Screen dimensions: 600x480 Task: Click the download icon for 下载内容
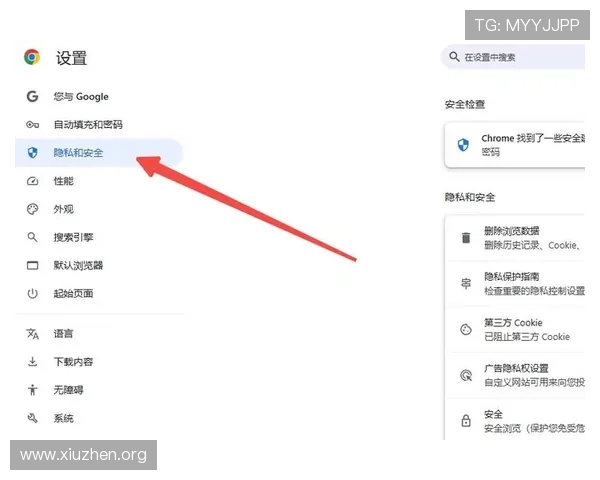pos(33,362)
